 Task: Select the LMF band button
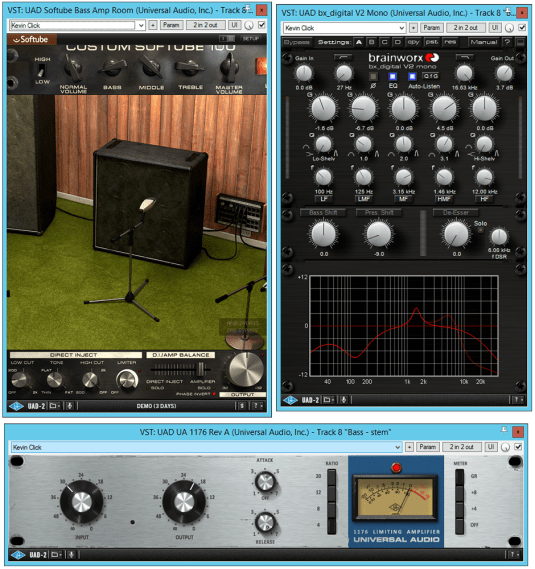coord(364,198)
